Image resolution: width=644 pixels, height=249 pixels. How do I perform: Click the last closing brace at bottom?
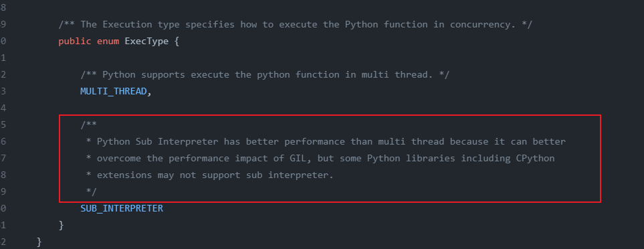point(39,242)
